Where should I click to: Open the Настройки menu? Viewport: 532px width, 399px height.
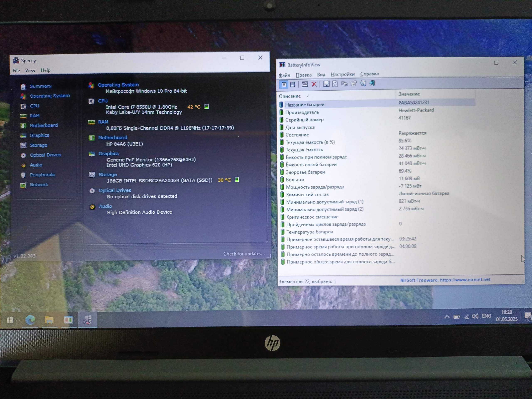click(342, 74)
